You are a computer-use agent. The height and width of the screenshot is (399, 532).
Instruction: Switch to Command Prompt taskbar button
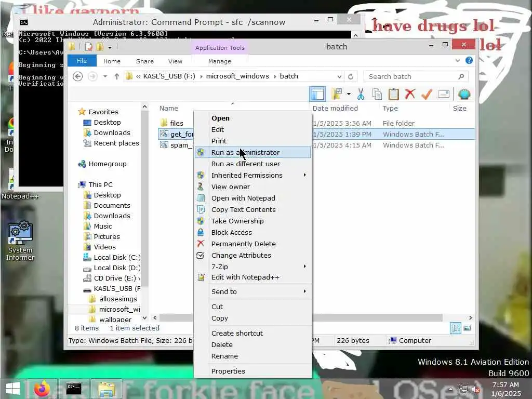click(x=74, y=389)
